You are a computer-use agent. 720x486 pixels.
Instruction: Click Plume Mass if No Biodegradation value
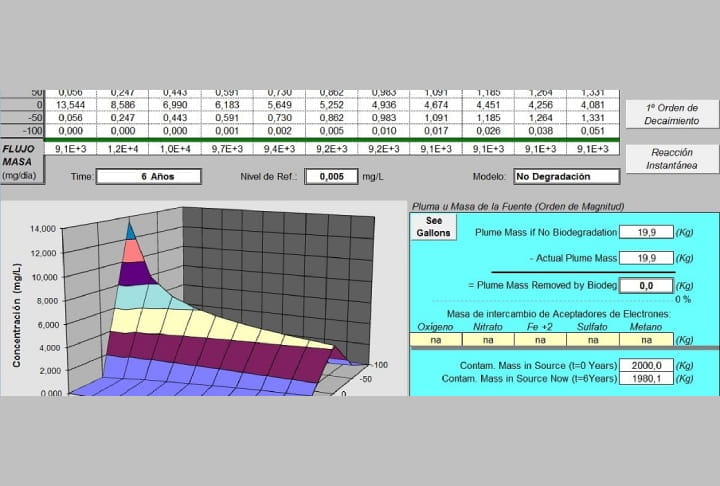[646, 232]
